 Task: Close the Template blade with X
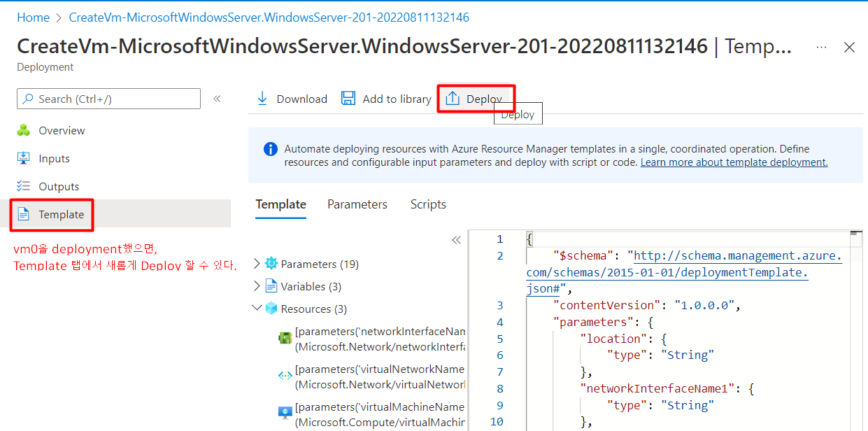point(849,47)
